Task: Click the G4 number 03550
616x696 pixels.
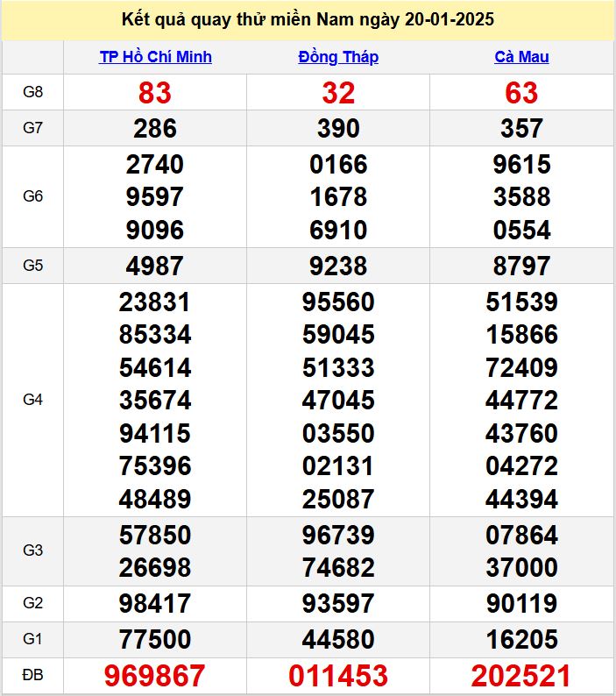Action: click(338, 433)
